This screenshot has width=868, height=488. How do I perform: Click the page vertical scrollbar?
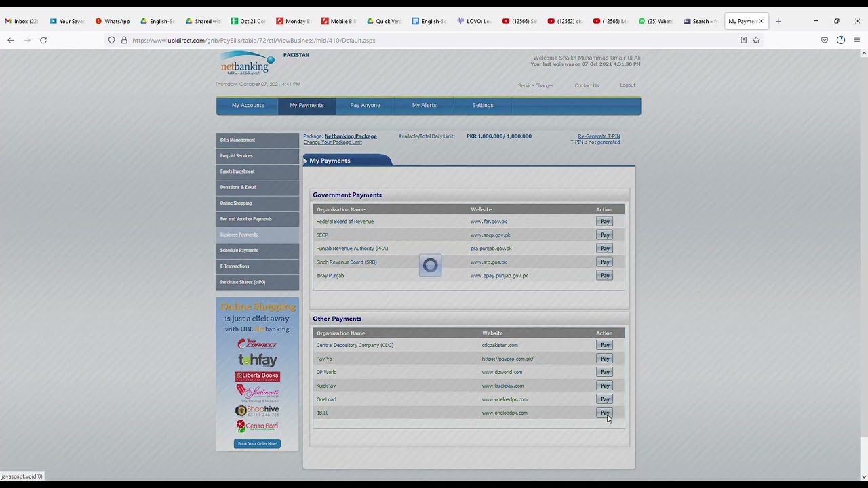pos(863,264)
